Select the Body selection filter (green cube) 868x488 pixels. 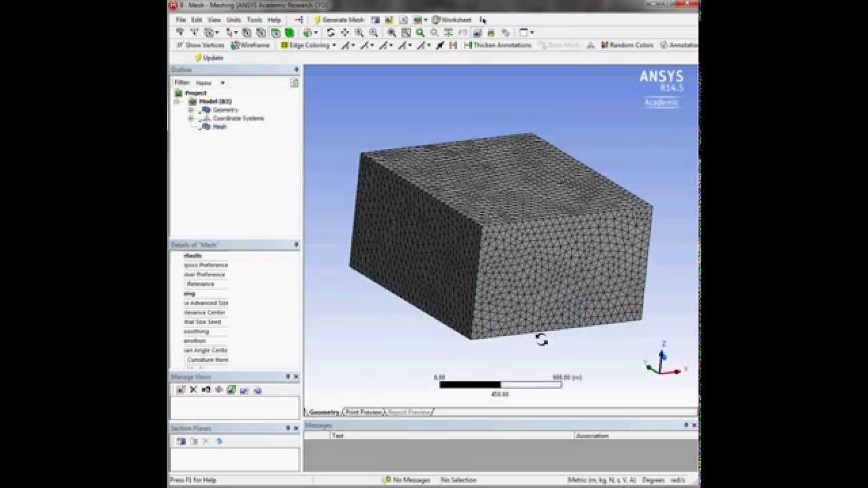click(x=290, y=33)
